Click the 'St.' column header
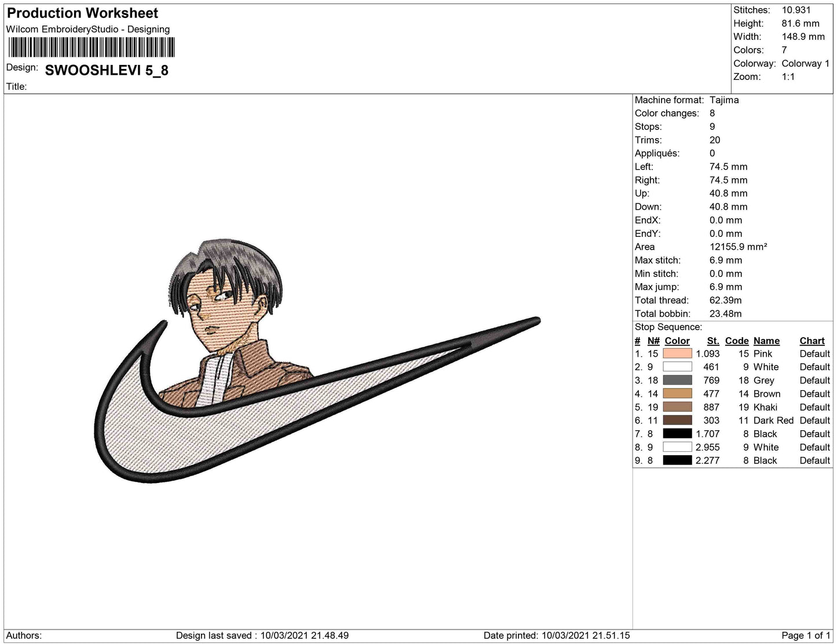 [x=714, y=341]
